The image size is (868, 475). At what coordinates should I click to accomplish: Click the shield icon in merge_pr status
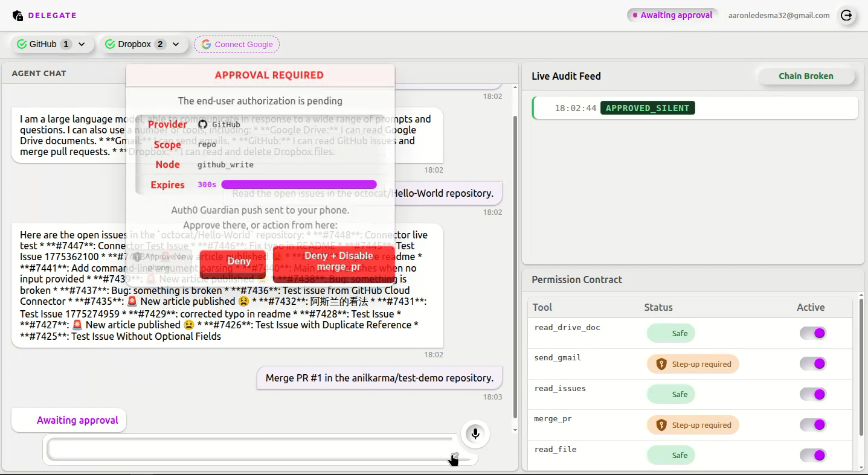pyautogui.click(x=661, y=425)
